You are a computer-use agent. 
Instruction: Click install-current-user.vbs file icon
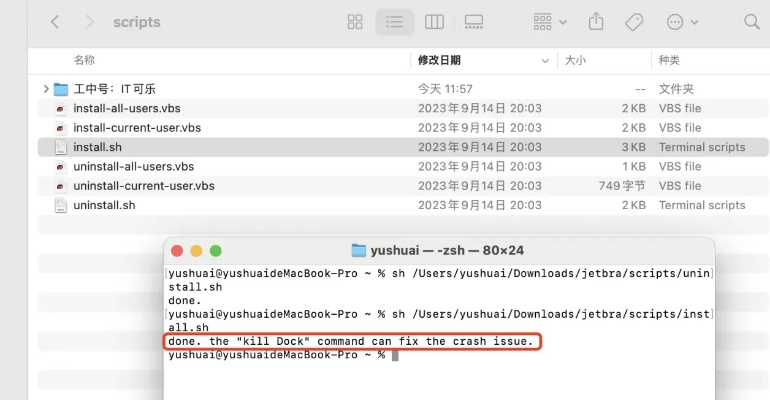click(60, 128)
